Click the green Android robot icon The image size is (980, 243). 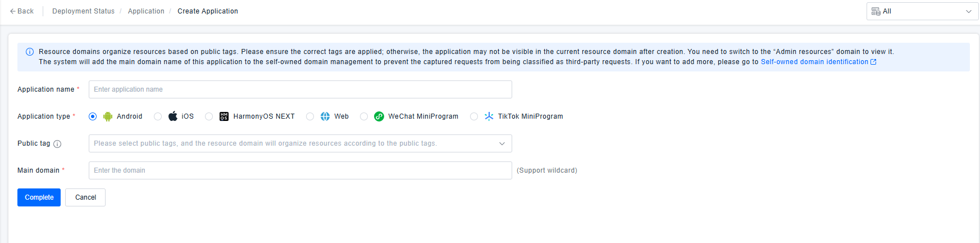(x=108, y=116)
